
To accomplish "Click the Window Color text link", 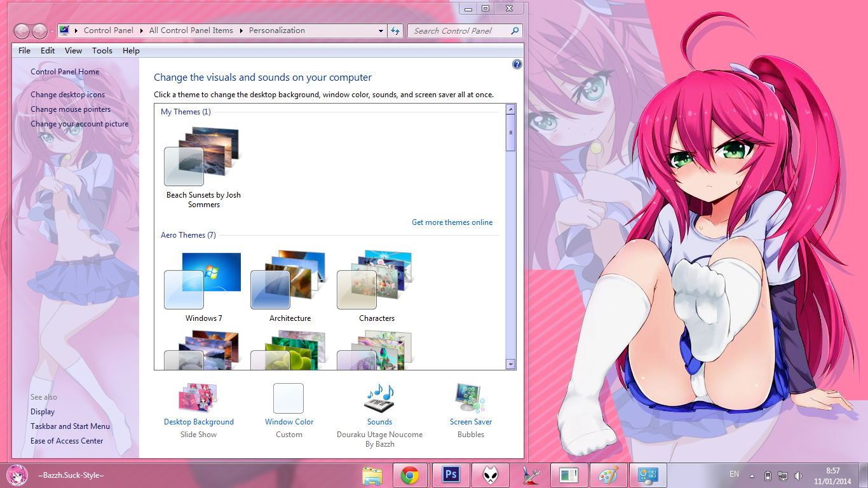I will click(289, 422).
